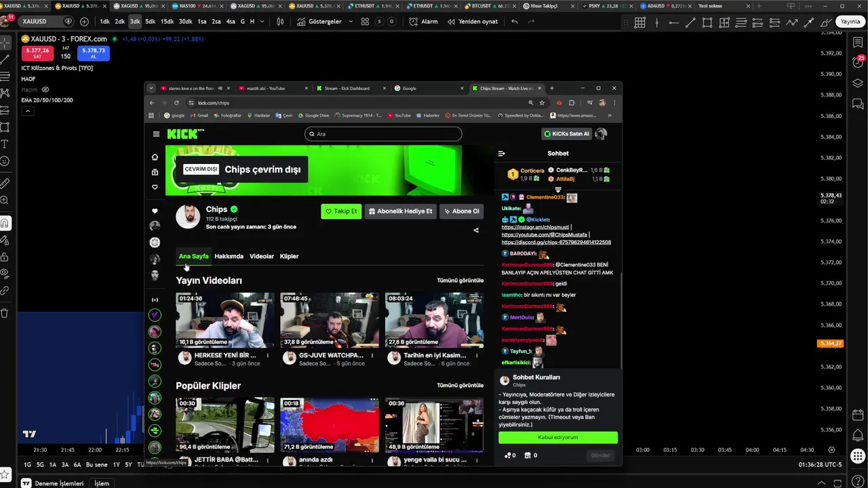The height and width of the screenshot is (488, 868).
Task: Open the Kick home icon in sidebar
Action: [x=155, y=157]
